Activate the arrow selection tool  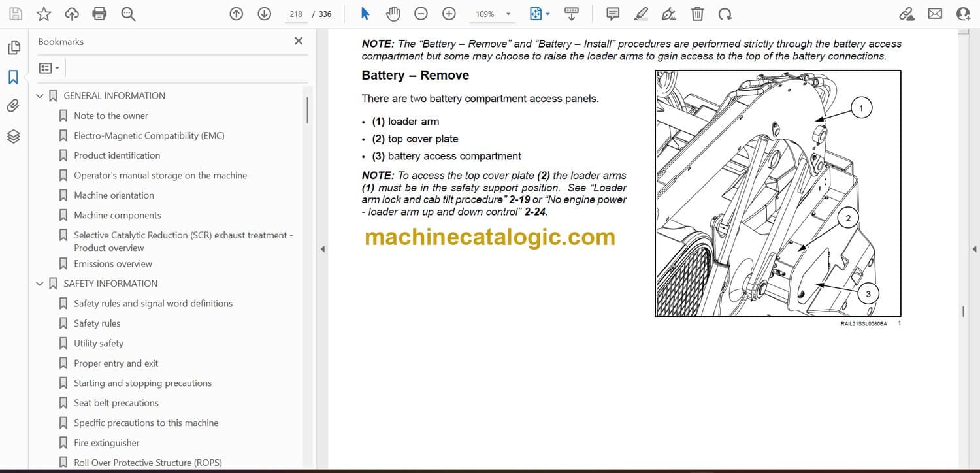(x=365, y=14)
